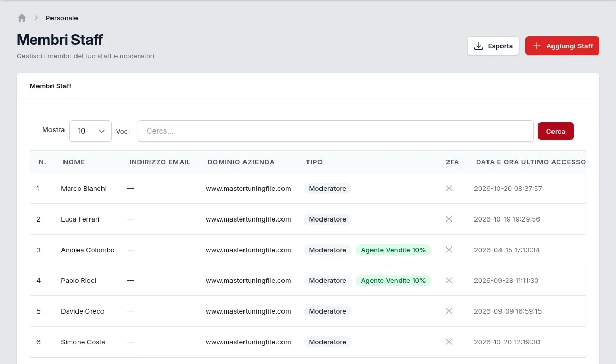616x364 pixels.
Task: Click the Membri Staff card title
Action: point(50,86)
